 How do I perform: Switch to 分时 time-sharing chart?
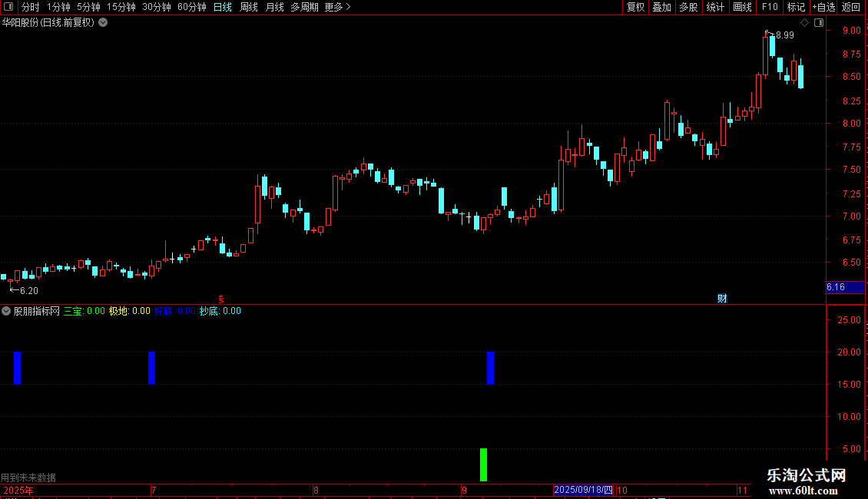click(31, 7)
